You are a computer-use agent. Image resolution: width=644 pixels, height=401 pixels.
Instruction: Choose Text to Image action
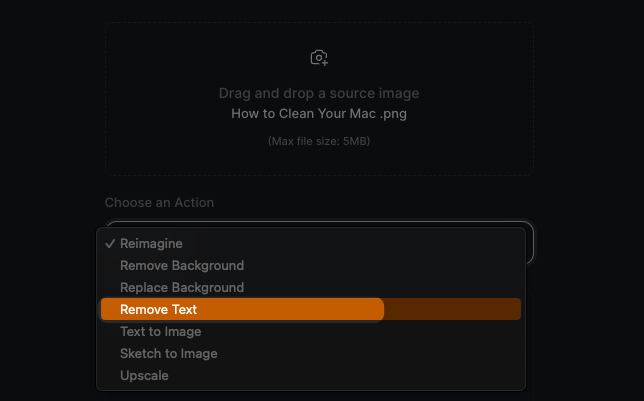point(160,332)
